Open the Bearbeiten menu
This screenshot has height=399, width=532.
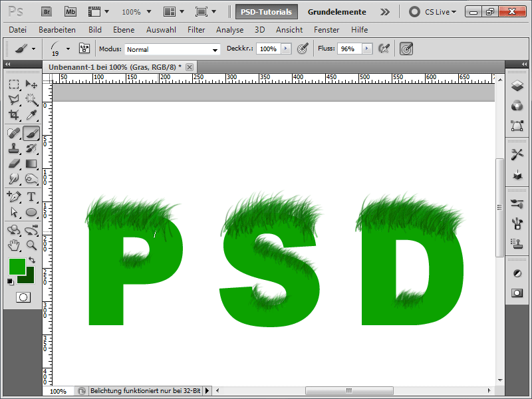click(x=57, y=30)
